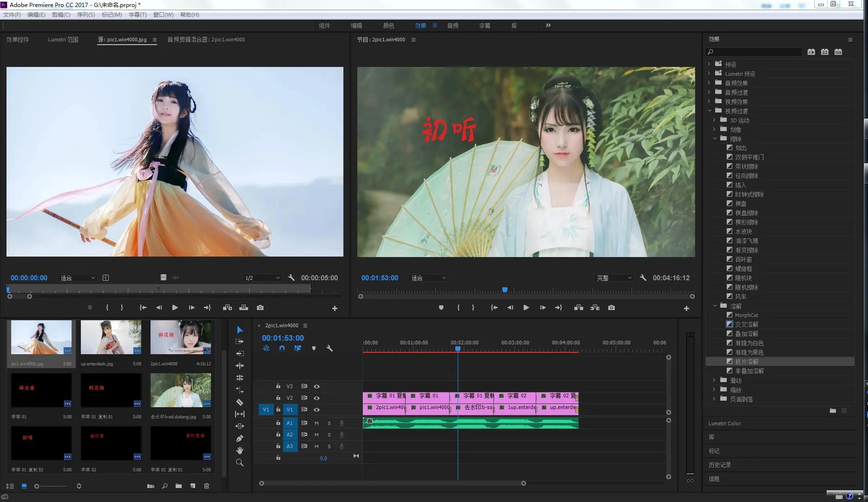Open the 历史记录 panel
This screenshot has width=868, height=502.
[x=720, y=465]
